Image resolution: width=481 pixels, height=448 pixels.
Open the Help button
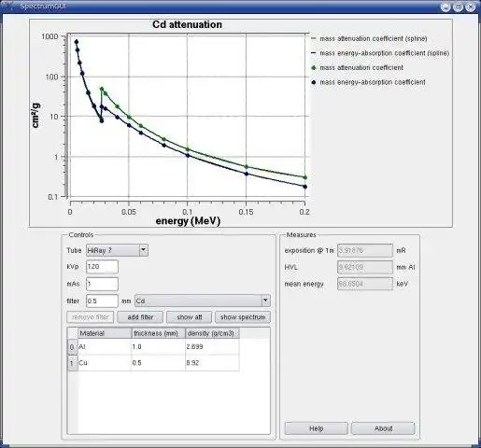tap(317, 428)
